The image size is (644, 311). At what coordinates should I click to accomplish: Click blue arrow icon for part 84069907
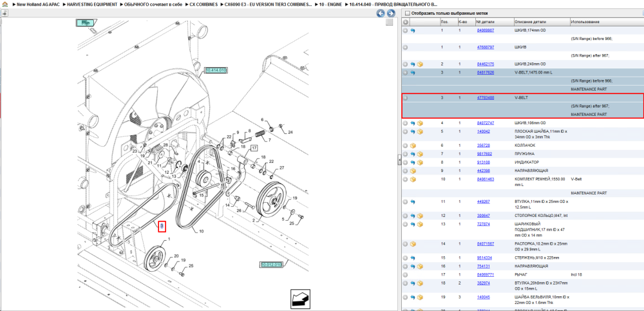coord(413,30)
